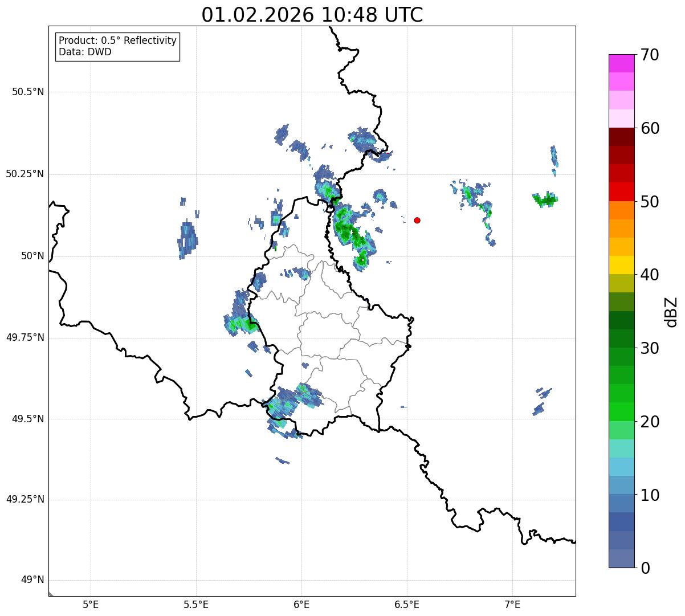Click the latitude label "49.75°N"
The height and width of the screenshot is (616, 685).
pos(25,337)
